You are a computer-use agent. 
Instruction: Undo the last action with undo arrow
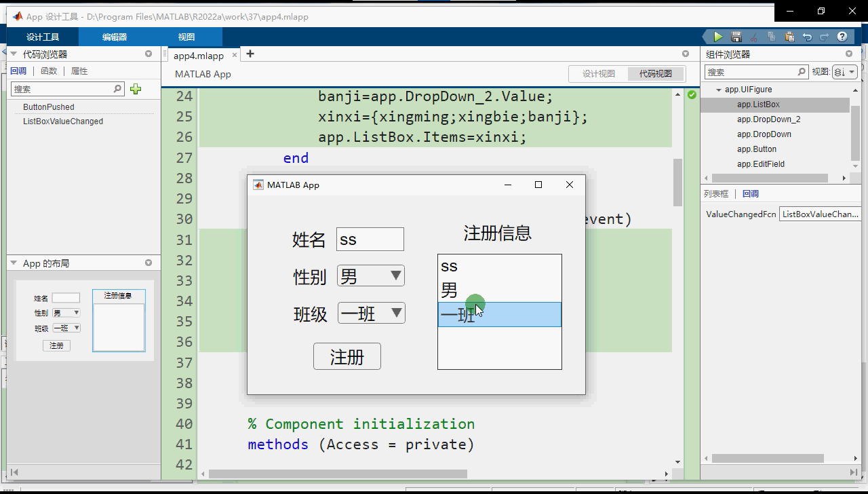coord(807,37)
